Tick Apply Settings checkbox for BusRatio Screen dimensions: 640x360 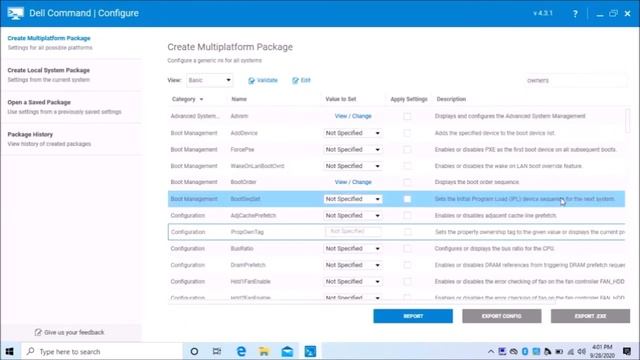[407, 249]
